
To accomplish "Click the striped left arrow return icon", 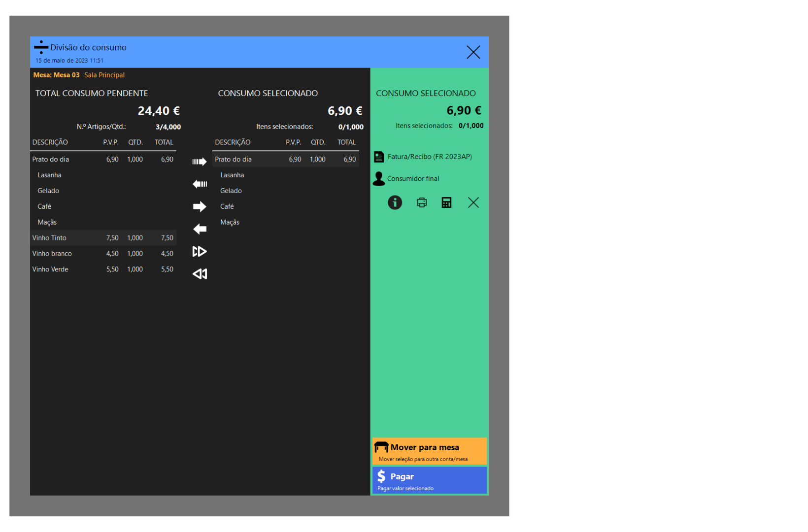I will tap(200, 184).
